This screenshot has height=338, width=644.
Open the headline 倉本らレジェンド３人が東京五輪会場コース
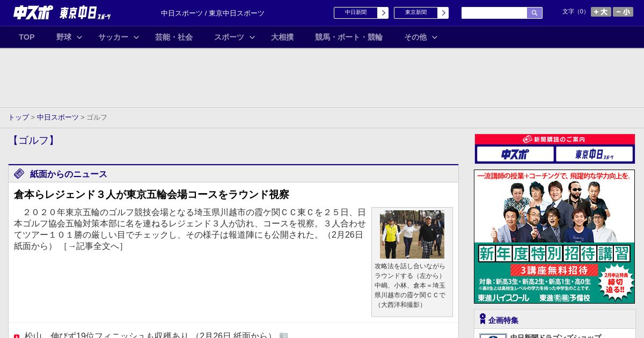[x=151, y=194]
